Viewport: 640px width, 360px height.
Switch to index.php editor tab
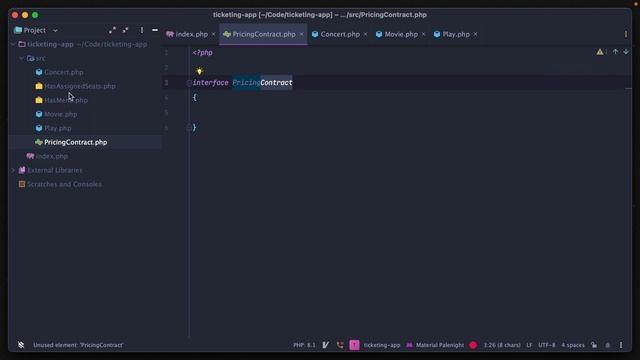coord(191,34)
